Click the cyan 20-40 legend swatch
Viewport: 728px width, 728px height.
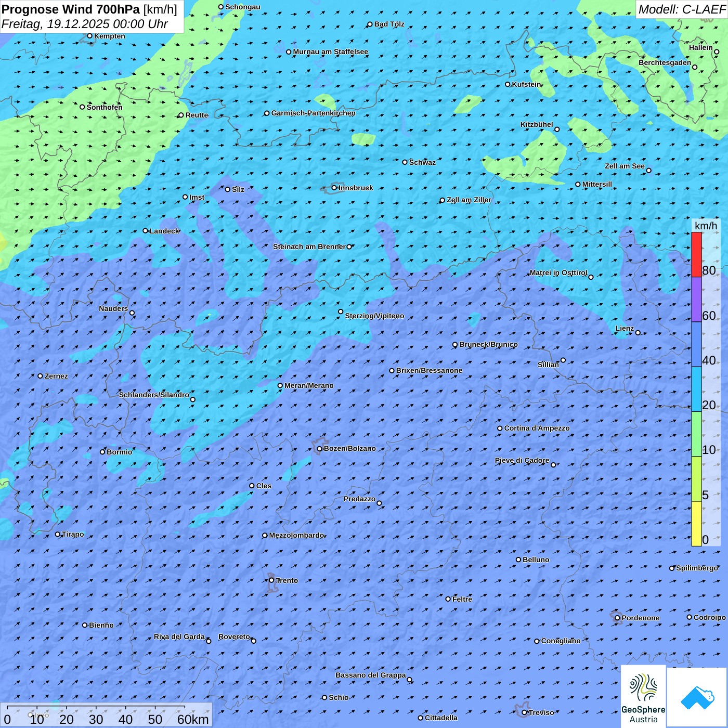[696, 389]
